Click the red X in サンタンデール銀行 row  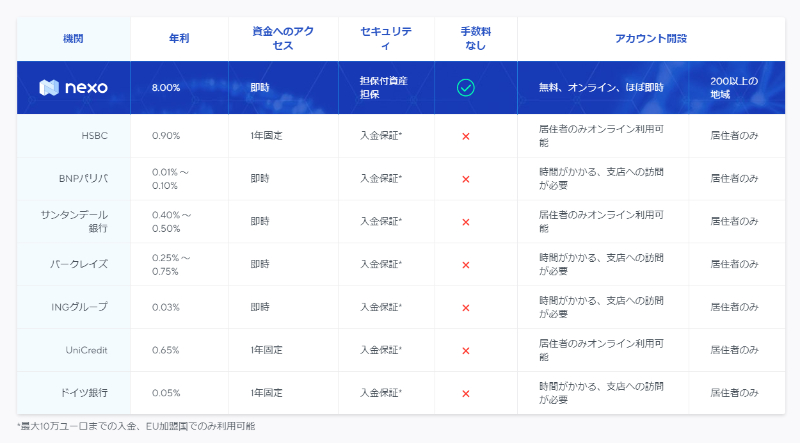pos(465,222)
